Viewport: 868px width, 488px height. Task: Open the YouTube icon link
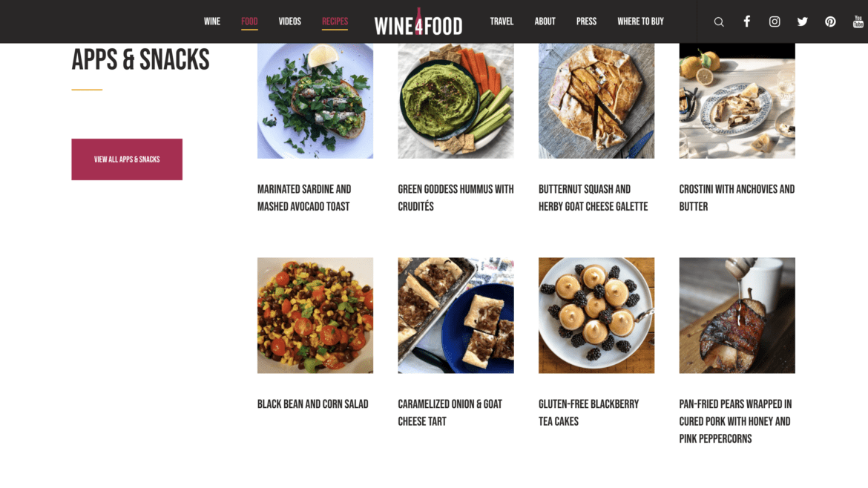858,22
